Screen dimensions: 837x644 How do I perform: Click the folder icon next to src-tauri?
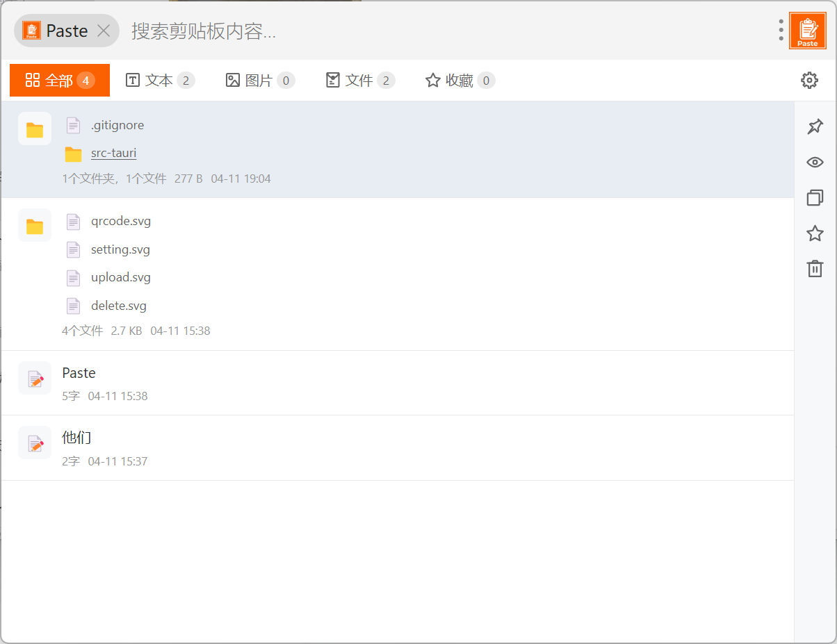point(73,154)
